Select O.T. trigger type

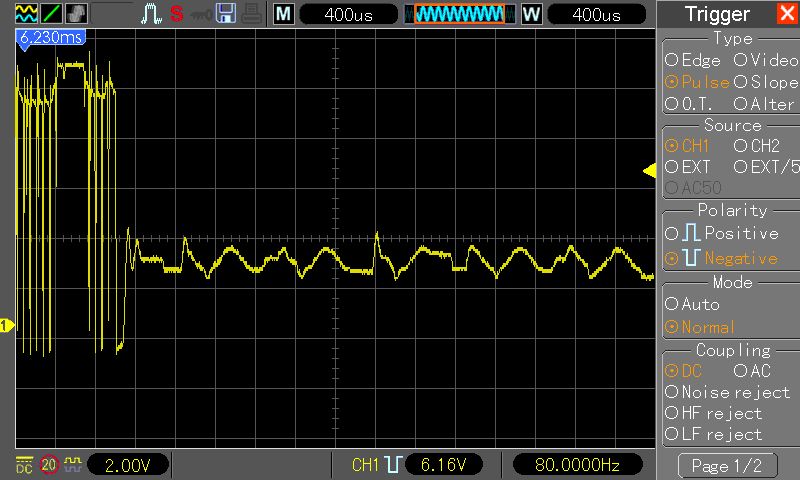click(689, 104)
